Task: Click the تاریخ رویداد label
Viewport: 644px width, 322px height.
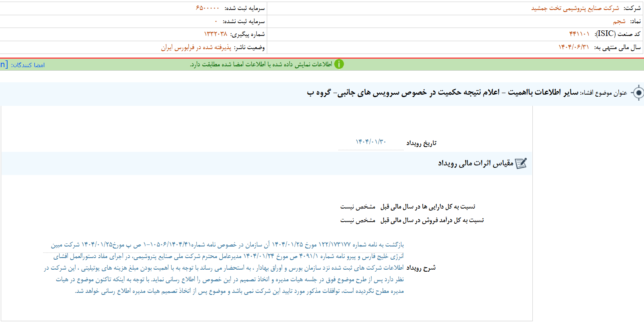Action: (x=422, y=143)
